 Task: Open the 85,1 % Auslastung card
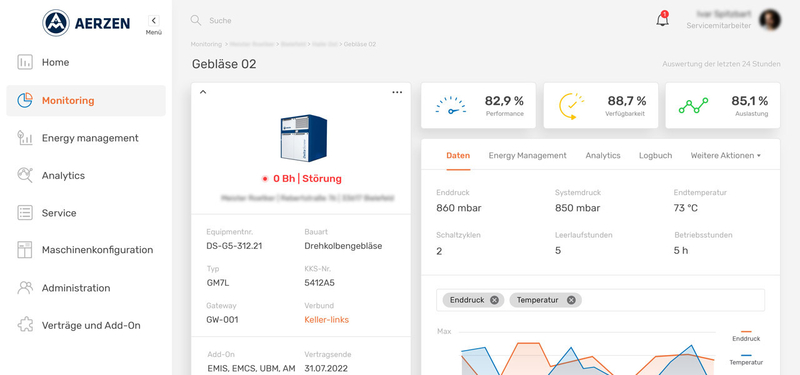722,106
